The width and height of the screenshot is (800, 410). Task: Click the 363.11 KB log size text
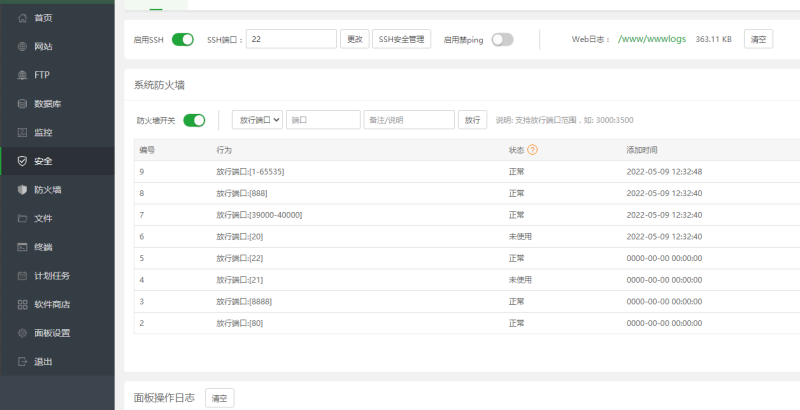click(x=713, y=39)
